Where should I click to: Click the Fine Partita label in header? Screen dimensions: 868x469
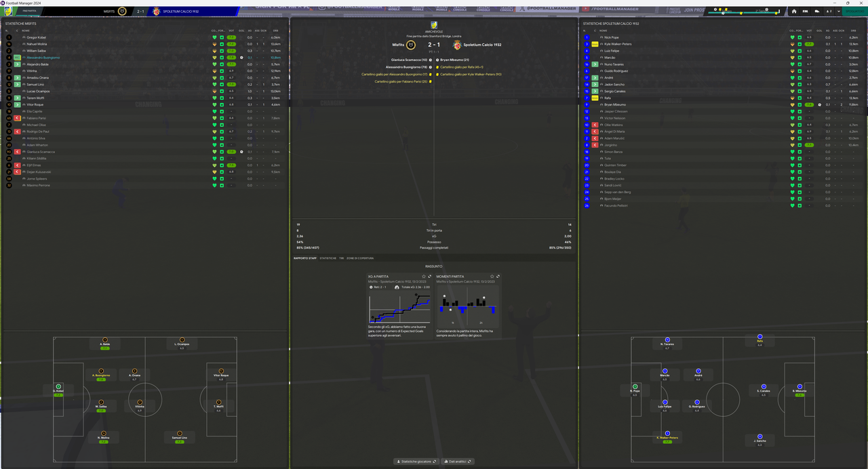pyautogui.click(x=30, y=12)
